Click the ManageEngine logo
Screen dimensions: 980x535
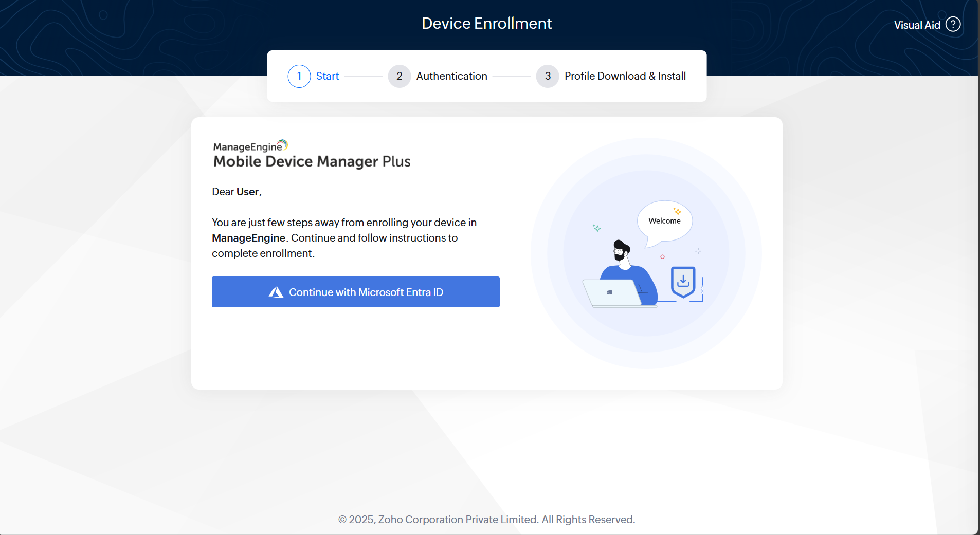coord(250,146)
